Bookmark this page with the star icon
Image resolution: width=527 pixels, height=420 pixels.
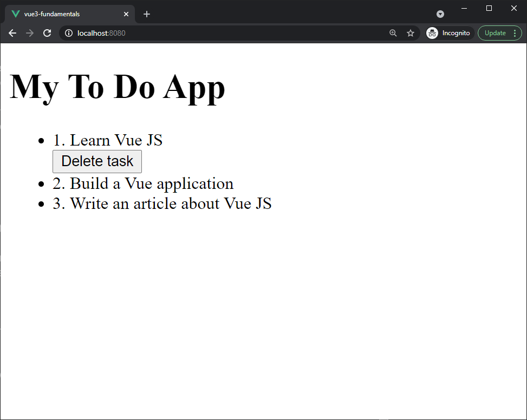click(411, 33)
